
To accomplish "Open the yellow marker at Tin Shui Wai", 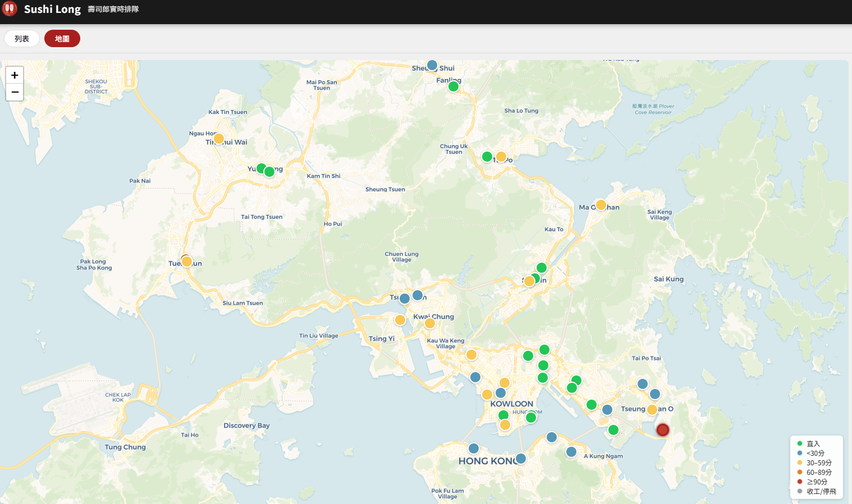I will point(219,139).
